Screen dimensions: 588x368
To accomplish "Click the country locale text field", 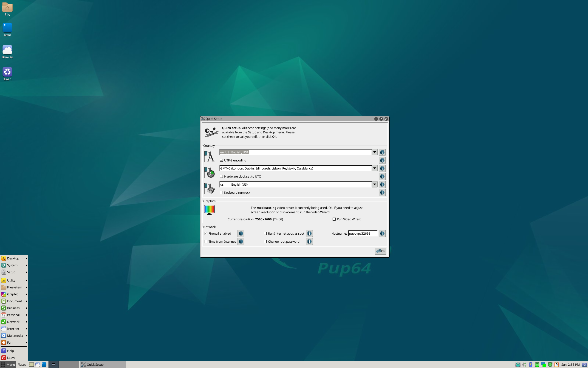I will (x=295, y=152).
